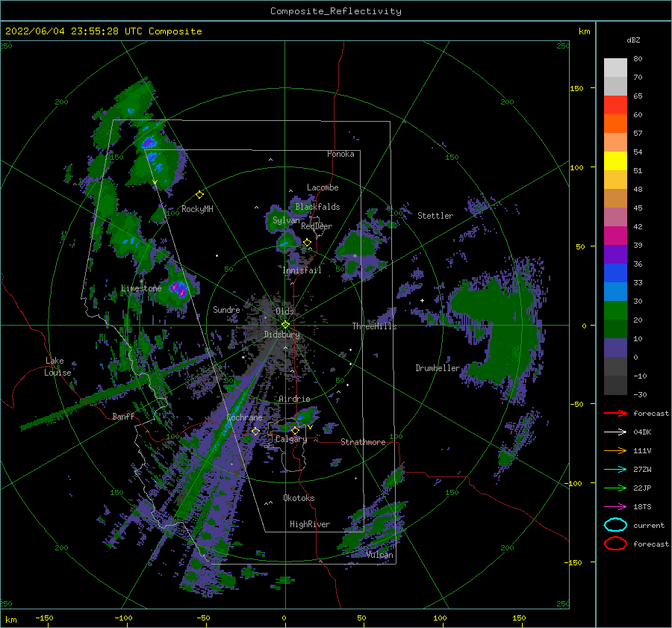Screen dimensions: 672x628
Task: Click the white plus marker west of Drumheller
Action: [x=422, y=300]
